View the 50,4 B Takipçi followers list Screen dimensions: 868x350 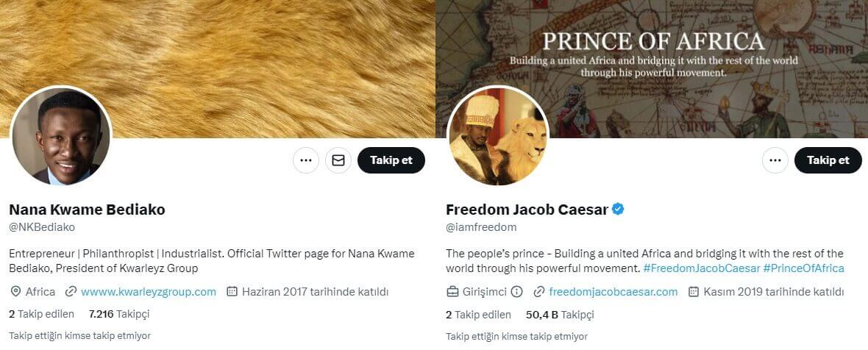point(560,315)
